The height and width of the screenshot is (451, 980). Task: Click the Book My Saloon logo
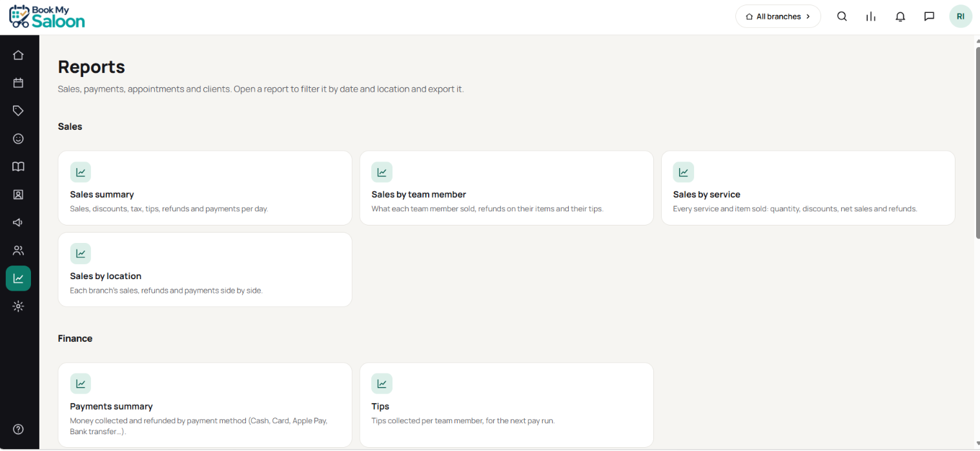(x=47, y=17)
